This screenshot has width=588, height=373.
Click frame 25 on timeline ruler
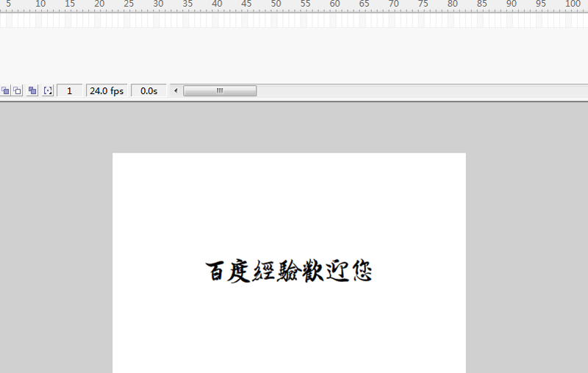coord(129,4)
